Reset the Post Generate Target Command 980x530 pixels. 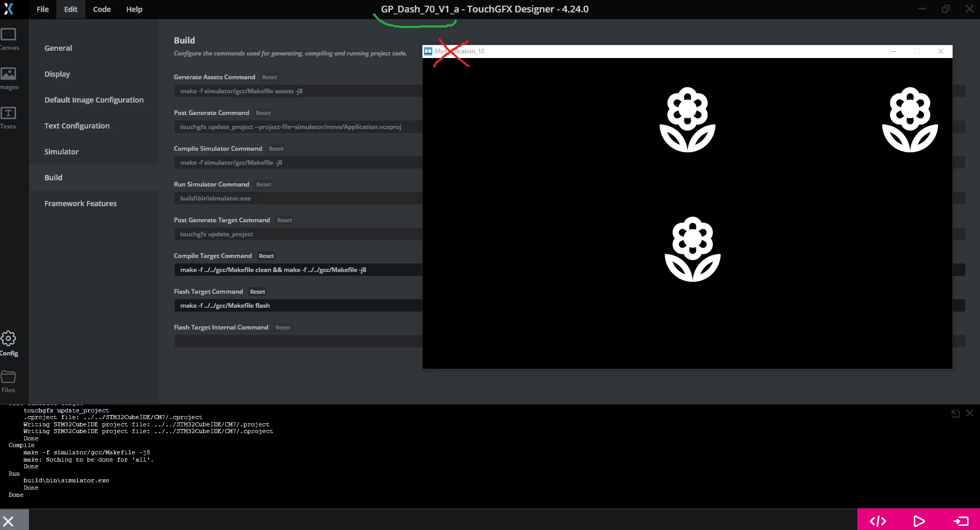pos(284,220)
